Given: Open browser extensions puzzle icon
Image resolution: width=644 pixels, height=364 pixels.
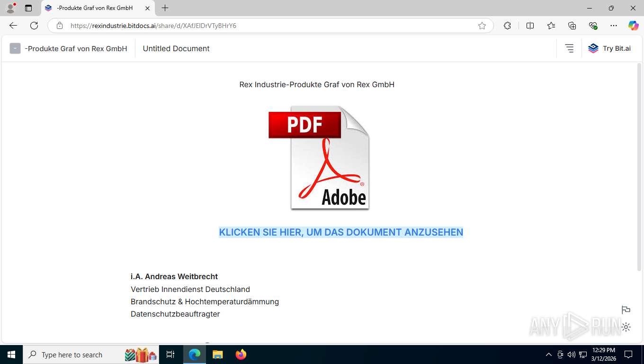Looking at the screenshot, I should tap(507, 26).
